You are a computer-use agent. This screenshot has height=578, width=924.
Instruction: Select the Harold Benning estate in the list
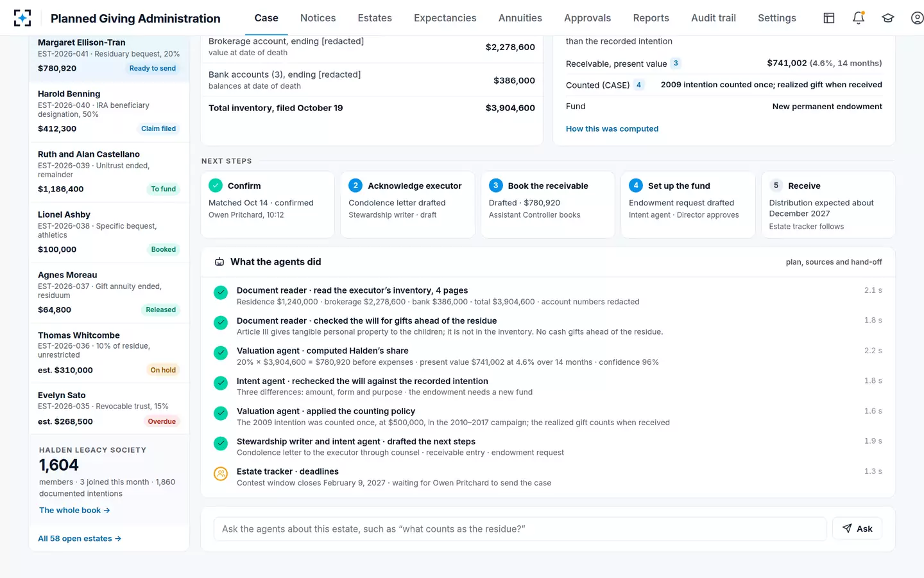pos(109,112)
